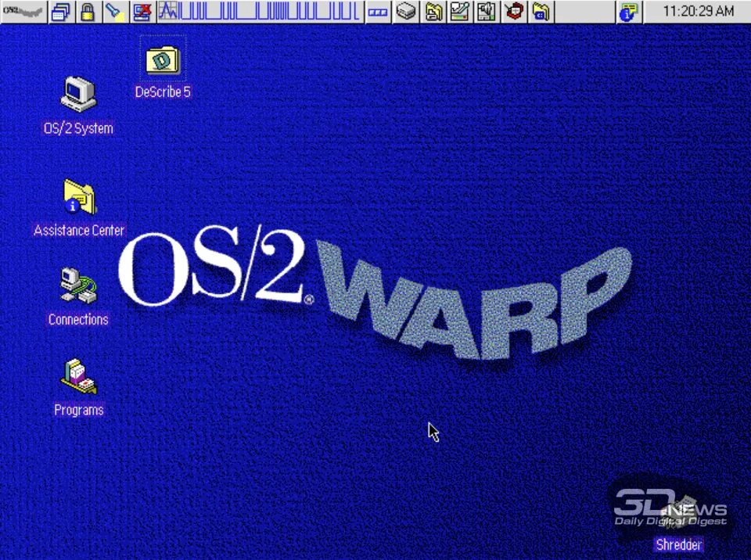Screen dimensions: 751x560
Task: Select the Assistance Center folder icon
Action: pos(80,197)
